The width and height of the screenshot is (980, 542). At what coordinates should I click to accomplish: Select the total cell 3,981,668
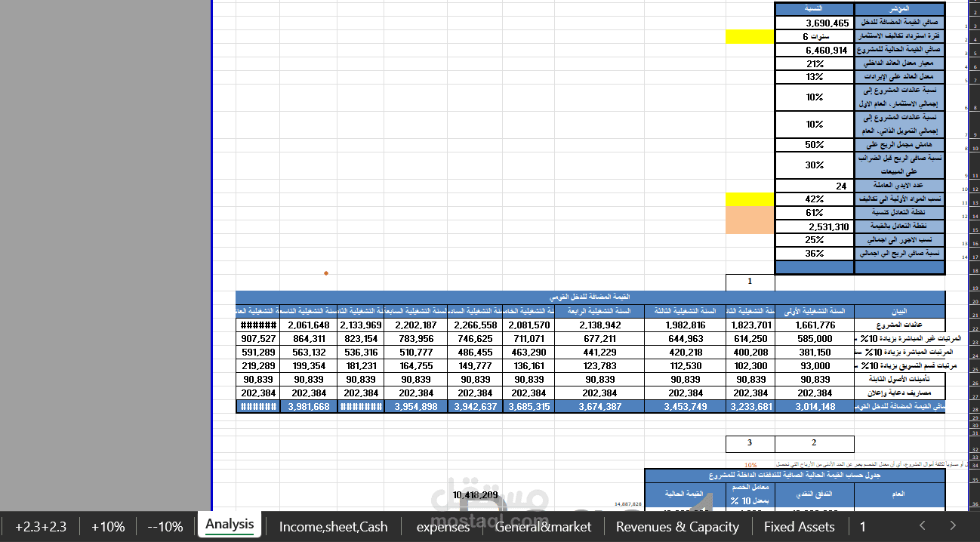pyautogui.click(x=308, y=407)
